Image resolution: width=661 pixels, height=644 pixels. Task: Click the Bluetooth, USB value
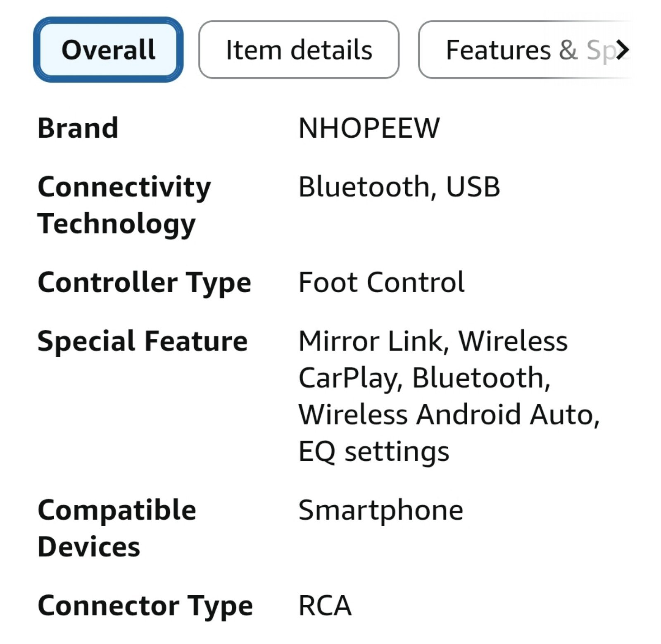tap(399, 187)
